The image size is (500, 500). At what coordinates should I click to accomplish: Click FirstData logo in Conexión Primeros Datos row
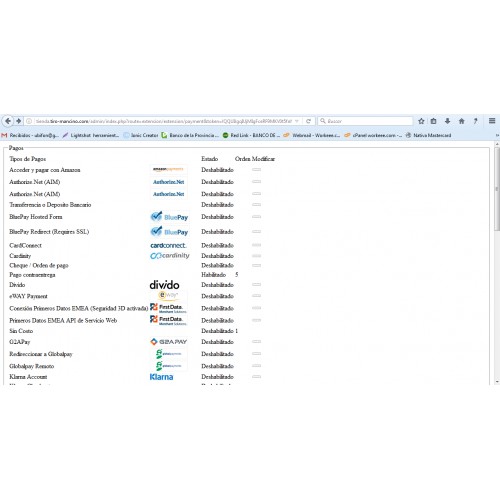tap(168, 308)
